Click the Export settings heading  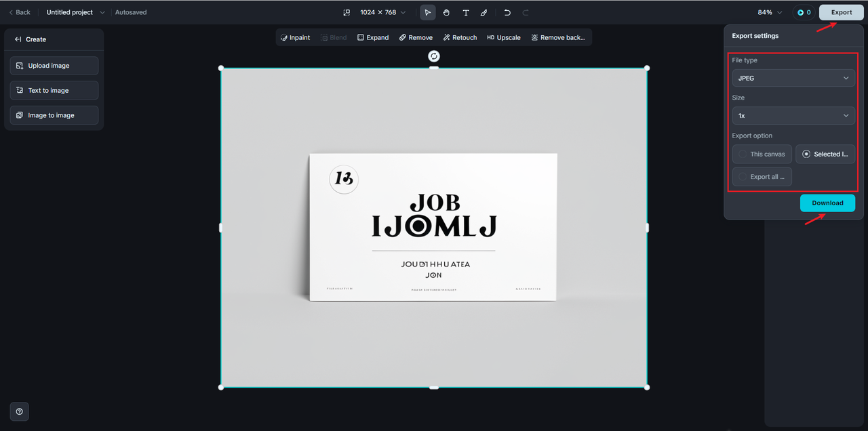click(755, 36)
